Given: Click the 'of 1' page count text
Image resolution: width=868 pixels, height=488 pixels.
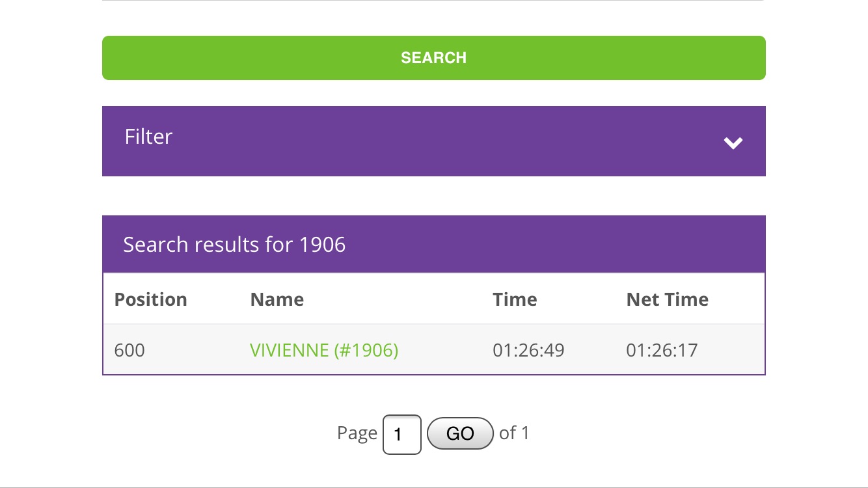Looking at the screenshot, I should 514,433.
